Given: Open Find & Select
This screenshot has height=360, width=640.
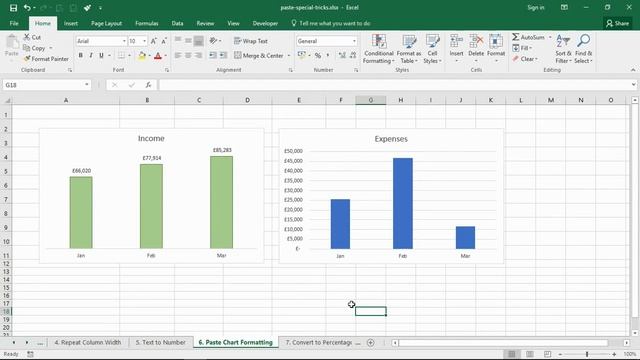Looking at the screenshot, I should tap(583, 49).
